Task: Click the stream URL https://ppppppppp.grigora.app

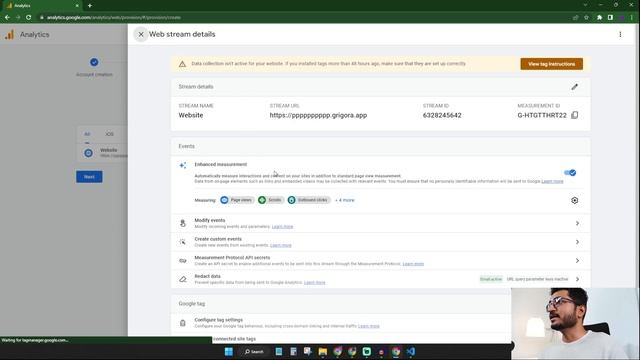Action: pos(318,115)
